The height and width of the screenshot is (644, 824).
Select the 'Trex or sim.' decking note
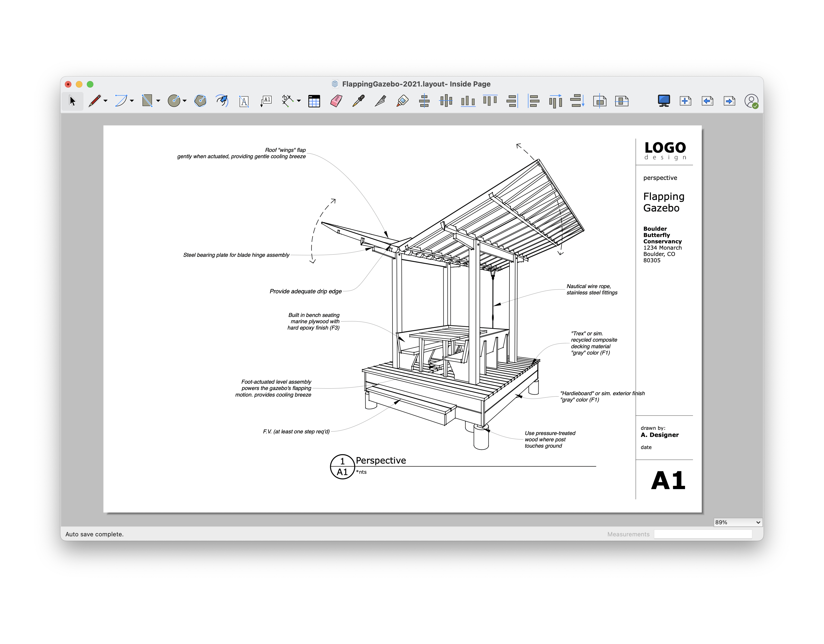pos(594,343)
